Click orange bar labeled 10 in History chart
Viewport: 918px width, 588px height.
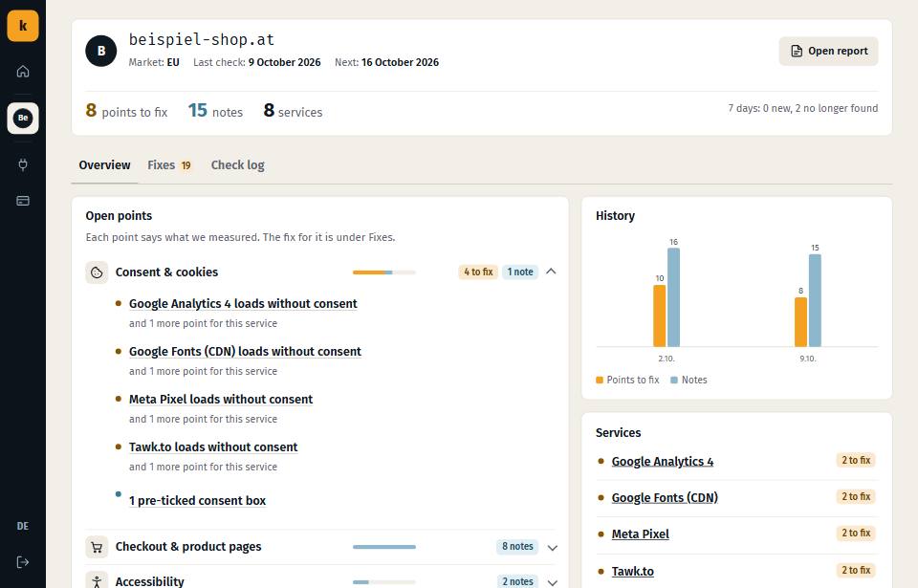point(659,316)
